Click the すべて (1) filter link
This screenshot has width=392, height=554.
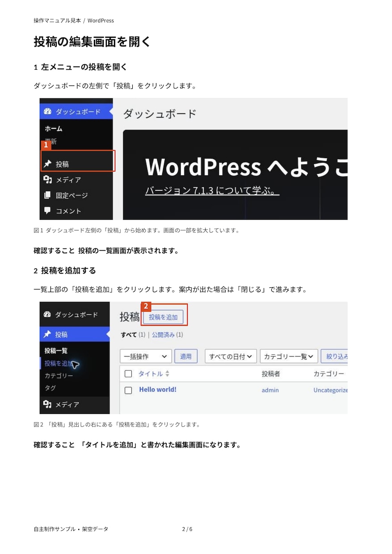coord(133,334)
